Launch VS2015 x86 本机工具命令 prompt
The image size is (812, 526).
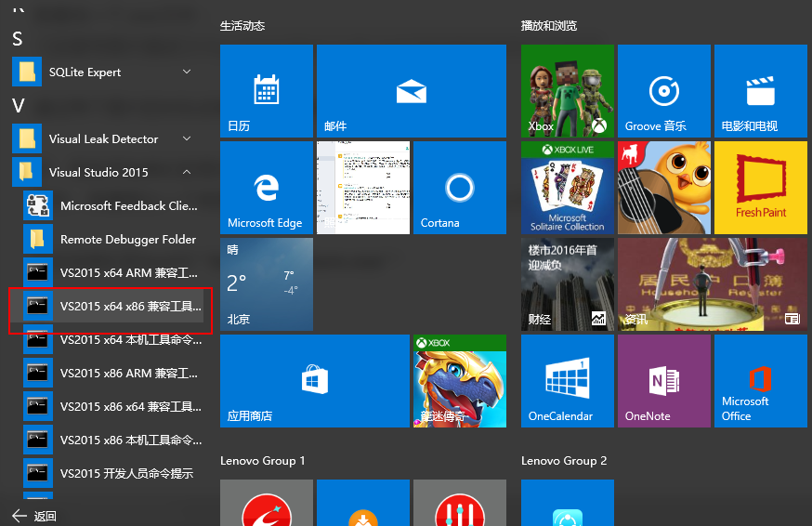[x=113, y=440]
